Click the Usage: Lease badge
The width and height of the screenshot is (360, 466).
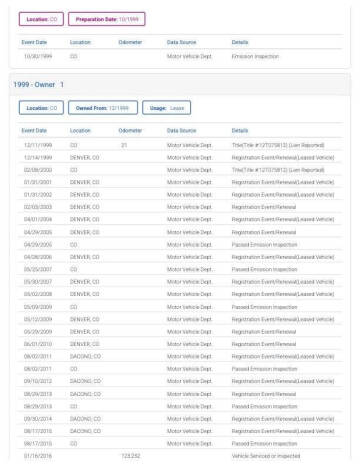(x=166, y=108)
